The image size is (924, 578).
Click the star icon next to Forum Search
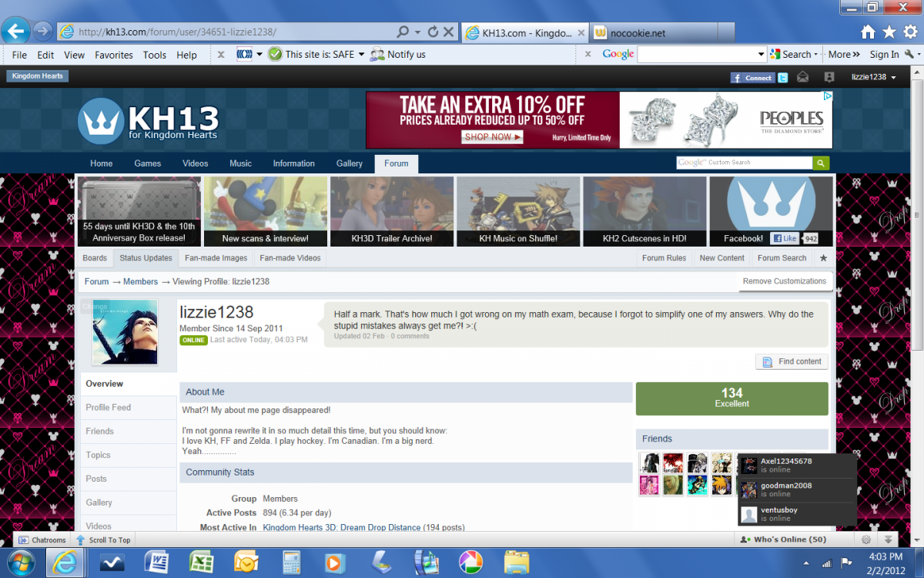pyautogui.click(x=823, y=258)
